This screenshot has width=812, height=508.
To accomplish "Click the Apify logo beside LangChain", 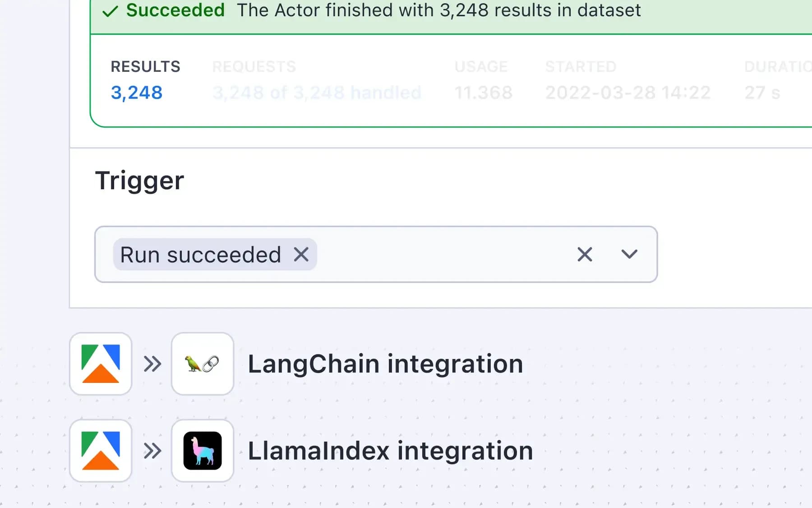I will tap(101, 364).
